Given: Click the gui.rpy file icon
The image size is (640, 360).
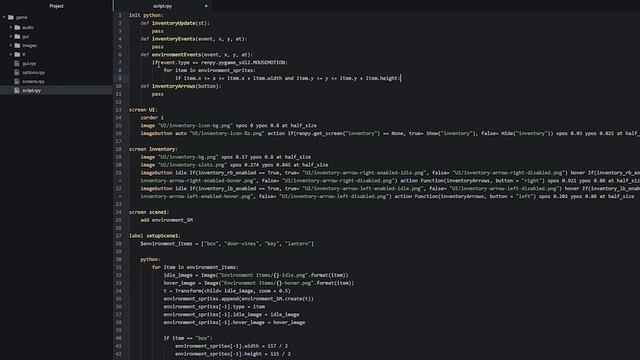Looking at the screenshot, I should pos(17,63).
